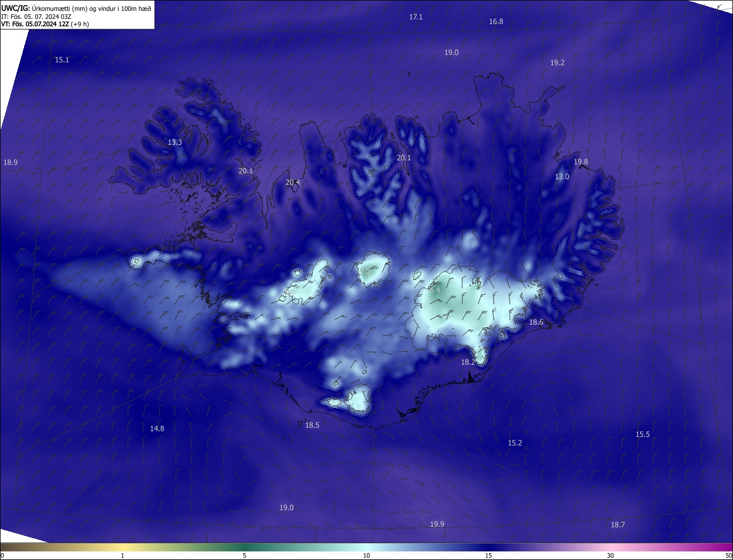Click the 19.0 value just below 17.1
The image size is (733, 560).
point(451,52)
